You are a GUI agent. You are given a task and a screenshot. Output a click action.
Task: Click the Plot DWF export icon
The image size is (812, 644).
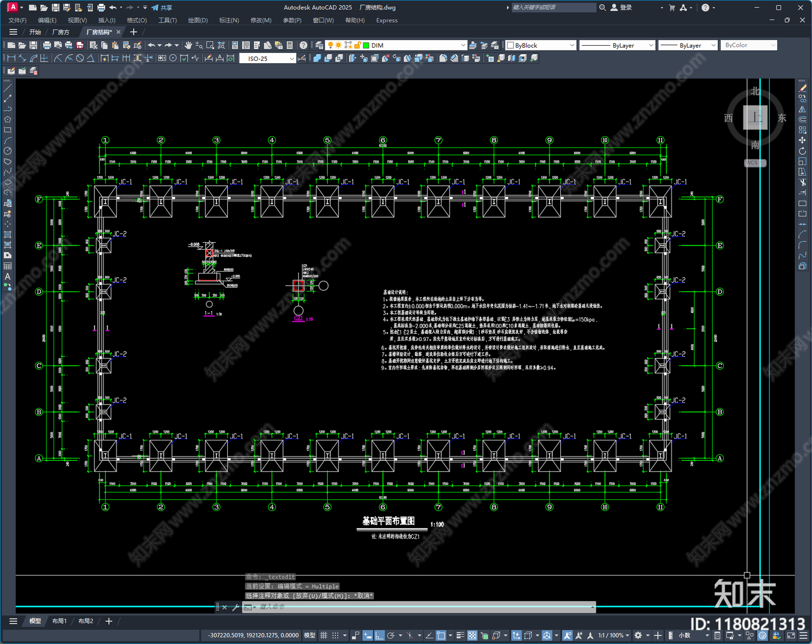click(80, 45)
